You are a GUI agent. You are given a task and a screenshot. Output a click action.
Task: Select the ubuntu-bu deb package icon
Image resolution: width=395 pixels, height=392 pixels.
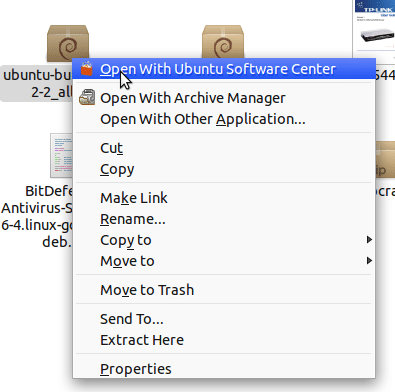(x=68, y=43)
